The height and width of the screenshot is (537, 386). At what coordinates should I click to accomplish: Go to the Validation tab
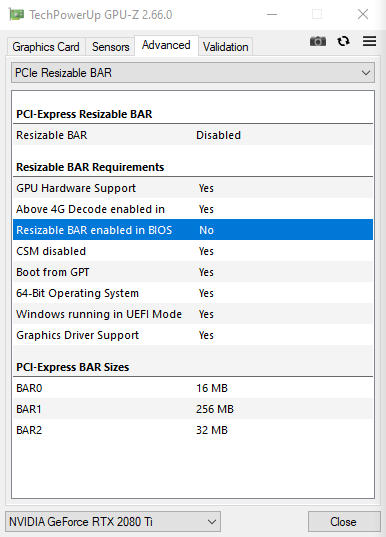[x=225, y=47]
